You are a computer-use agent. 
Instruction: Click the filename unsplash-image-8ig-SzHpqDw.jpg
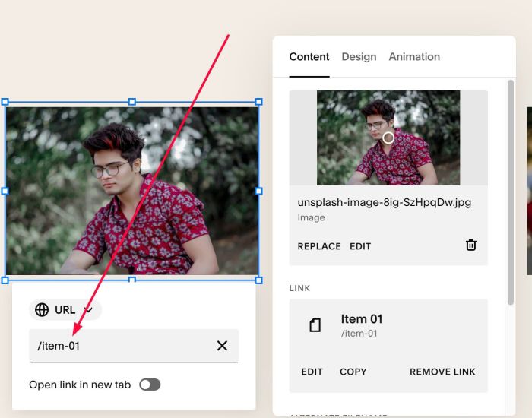(x=385, y=203)
